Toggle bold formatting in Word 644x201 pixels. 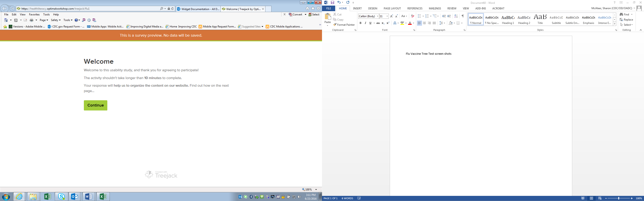point(360,23)
